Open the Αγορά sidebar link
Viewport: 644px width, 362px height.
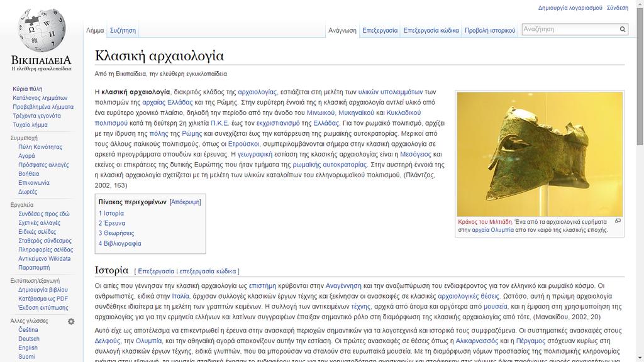pyautogui.click(x=26, y=156)
